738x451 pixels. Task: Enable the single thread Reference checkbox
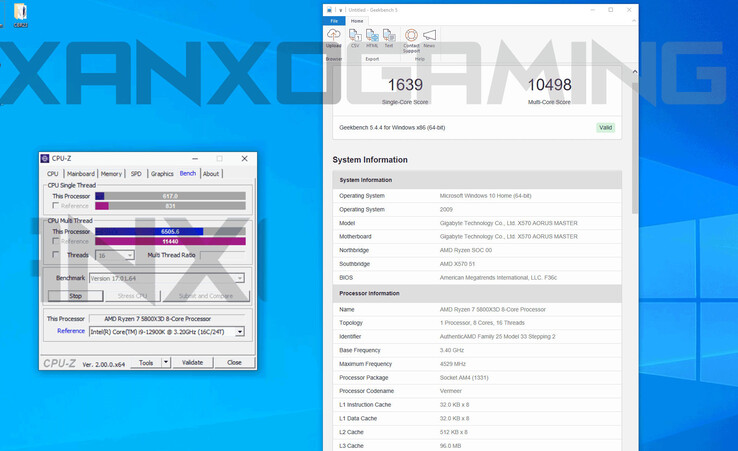coord(55,205)
